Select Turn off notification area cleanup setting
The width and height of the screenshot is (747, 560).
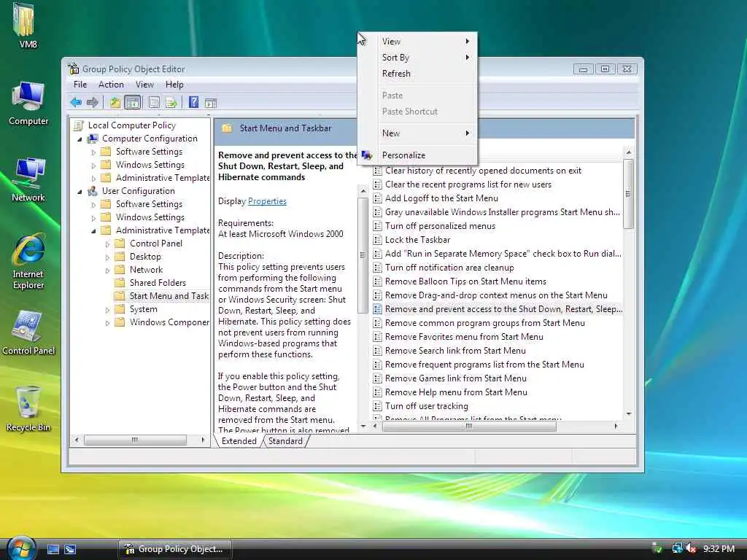(444, 267)
